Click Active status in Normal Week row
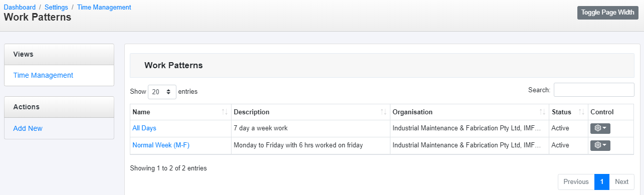This screenshot has height=195, width=644. [561, 145]
